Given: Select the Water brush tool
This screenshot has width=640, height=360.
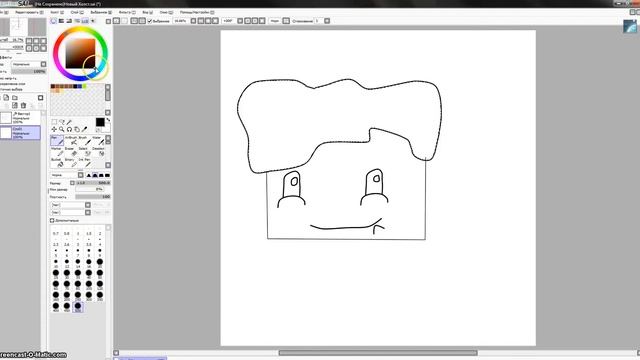Looking at the screenshot, I should click(98, 140).
